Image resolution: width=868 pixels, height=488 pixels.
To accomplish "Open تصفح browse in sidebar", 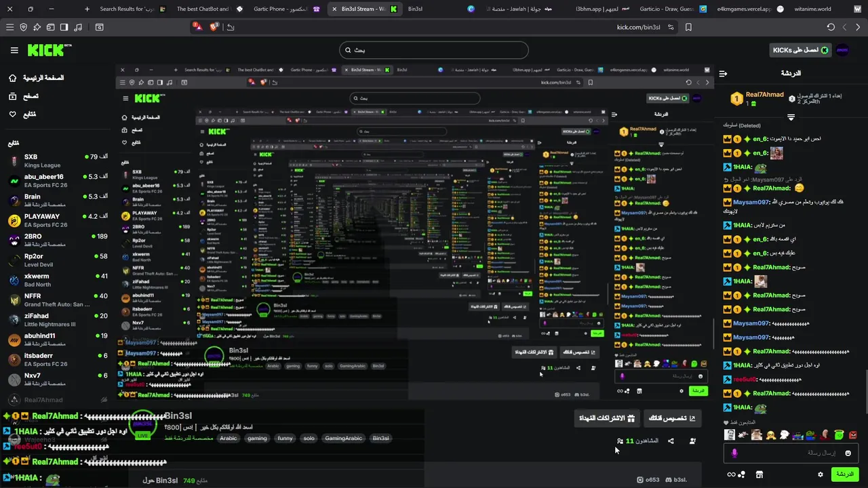I will tap(23, 96).
